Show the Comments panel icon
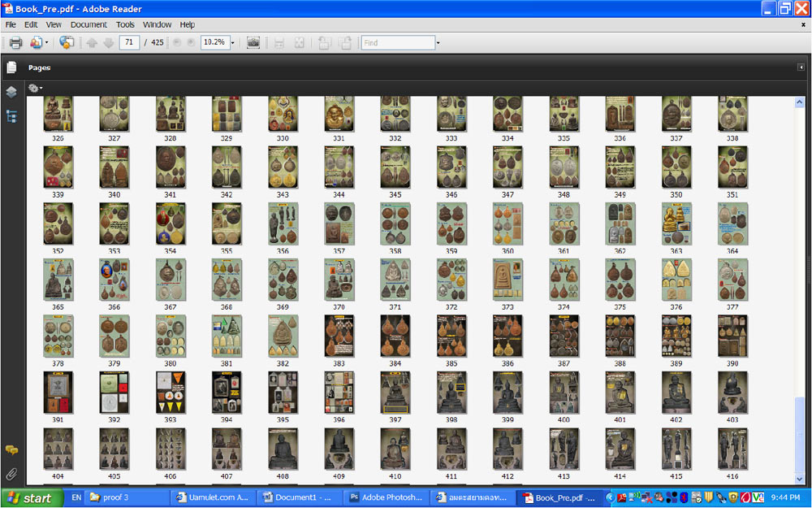 11,449
